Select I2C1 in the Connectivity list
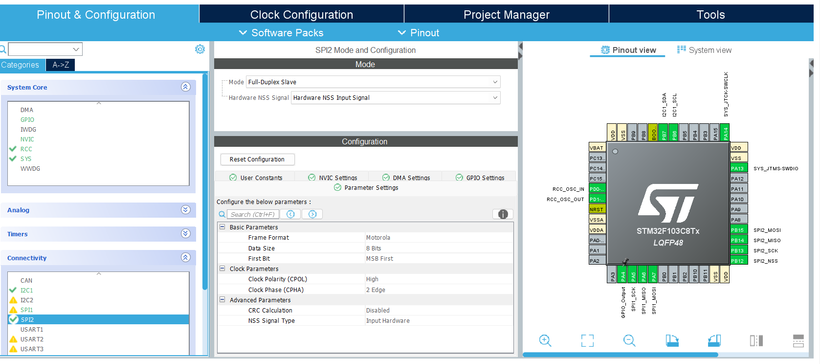The width and height of the screenshot is (820, 364). pos(27,290)
